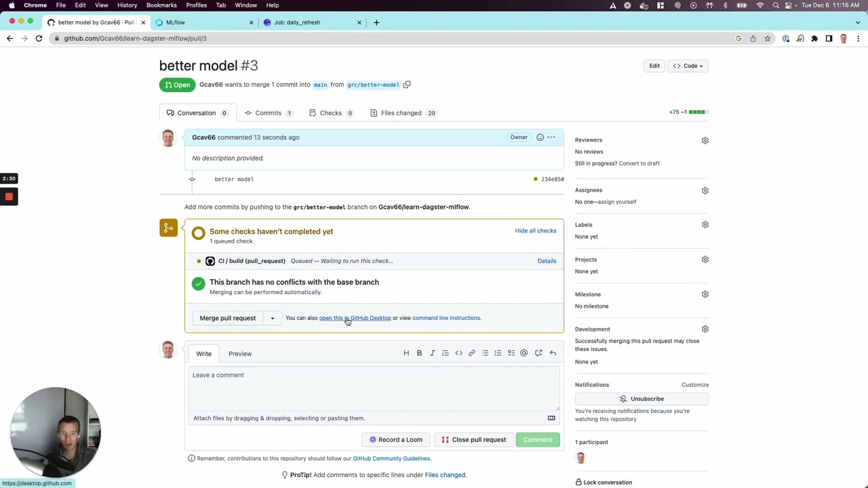868x488 pixels.
Task: Click Edit title button
Action: 654,66
